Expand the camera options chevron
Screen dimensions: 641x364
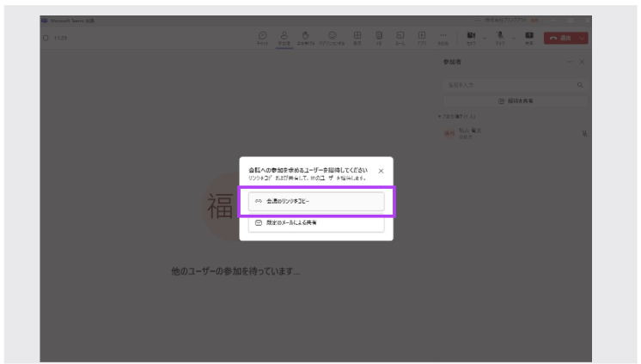point(485,39)
